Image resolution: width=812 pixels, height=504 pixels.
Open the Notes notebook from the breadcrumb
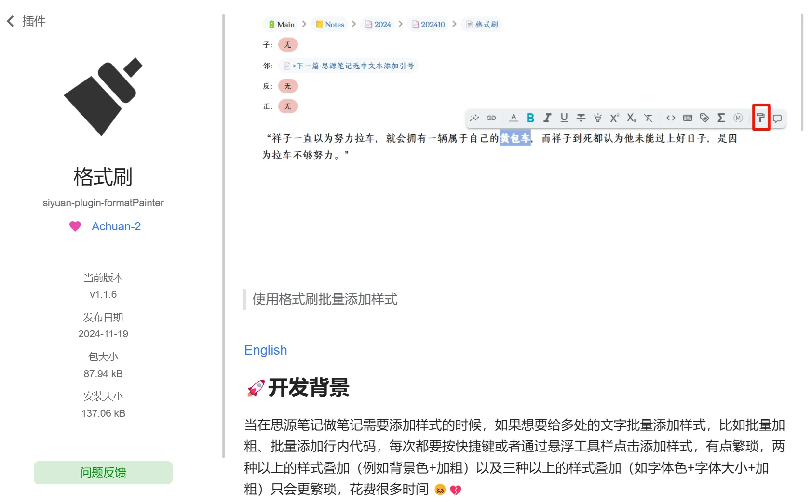pyautogui.click(x=329, y=24)
